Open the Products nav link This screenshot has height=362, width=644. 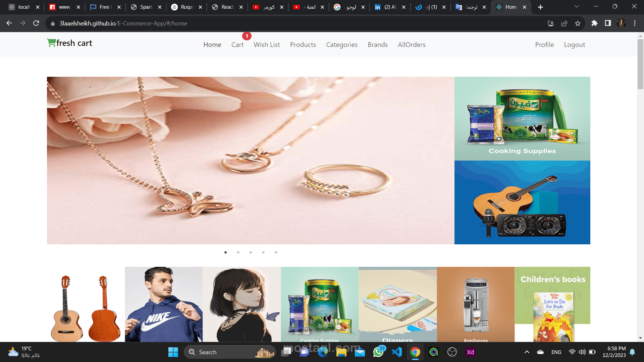pyautogui.click(x=303, y=45)
